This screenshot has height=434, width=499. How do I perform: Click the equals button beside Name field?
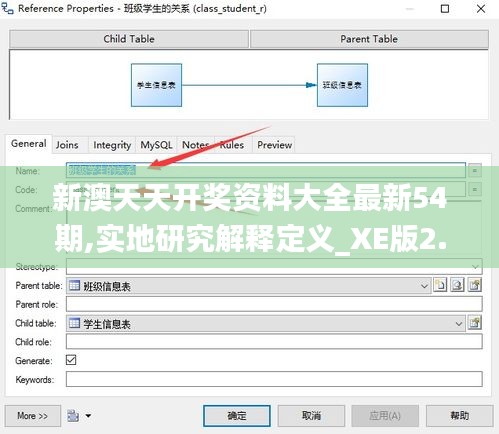pyautogui.click(x=475, y=170)
